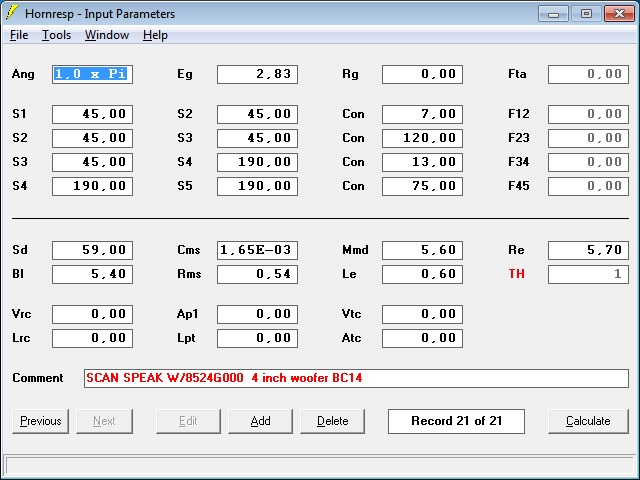Image resolution: width=640 pixels, height=480 pixels.
Task: Click the Bl field showing 5,40
Action: tap(92, 274)
